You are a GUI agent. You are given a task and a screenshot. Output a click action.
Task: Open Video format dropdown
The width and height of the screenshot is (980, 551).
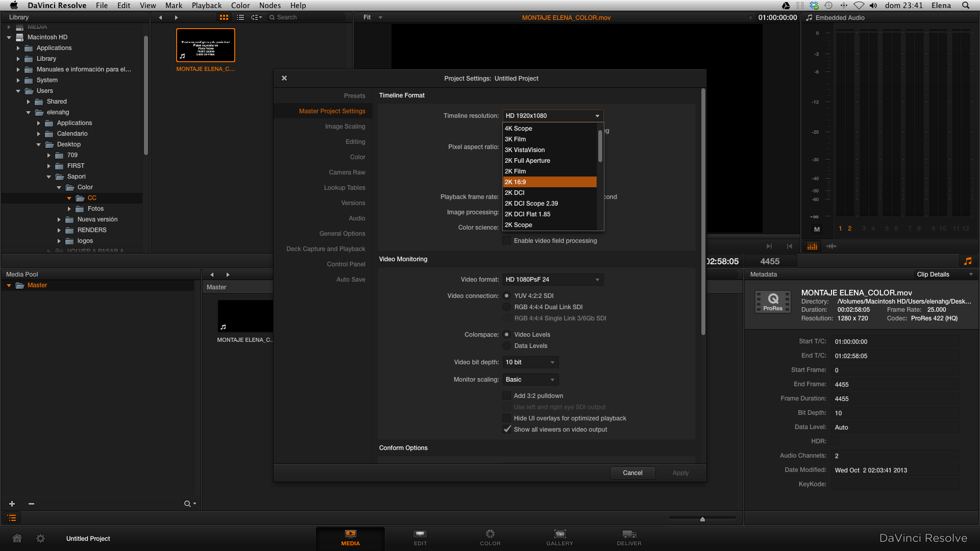tap(553, 280)
